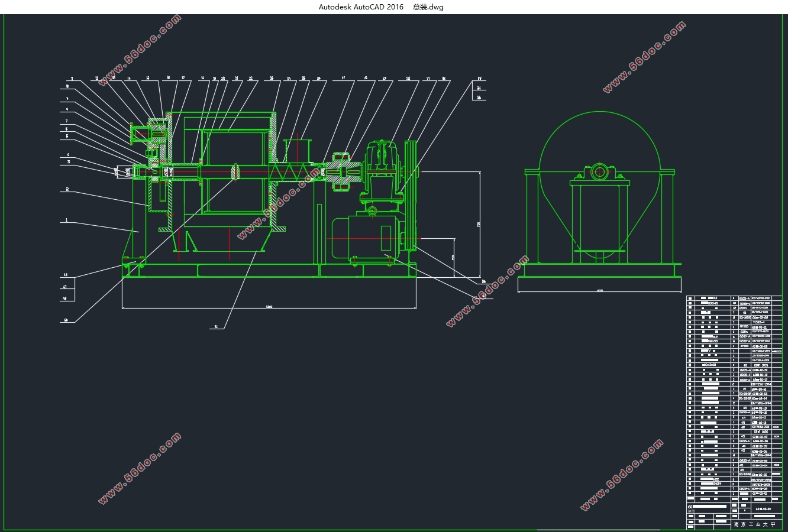This screenshot has height=532, width=788.
Task: Select the overall length dimension under side view
Action: 270,307
